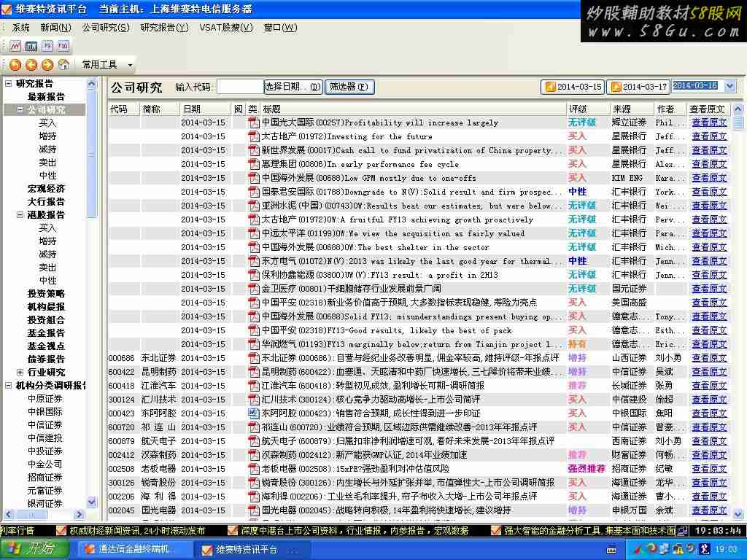Open the 系统 menu
This screenshot has width=747, height=560.
pyautogui.click(x=20, y=28)
